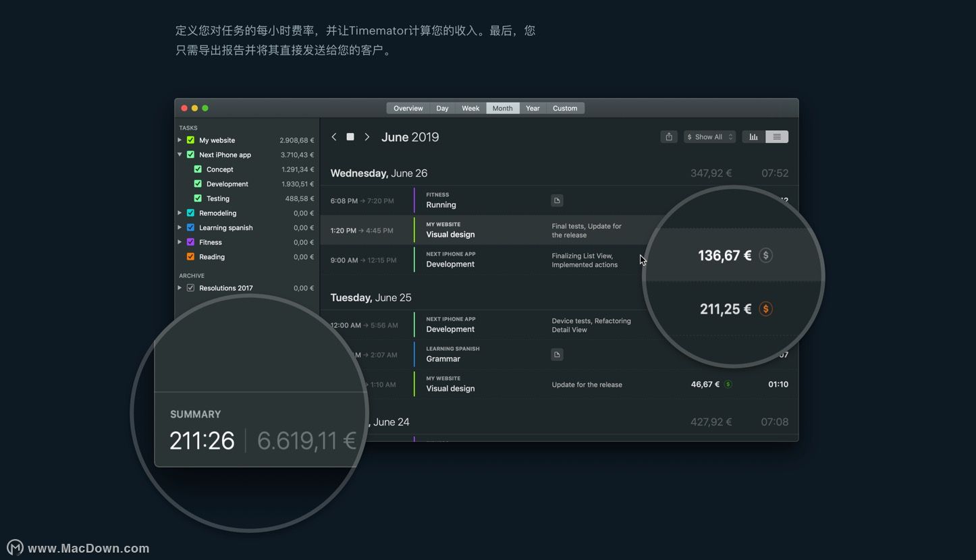Open the Show All filter dropdown
Screen dimensions: 976x560
(x=709, y=137)
